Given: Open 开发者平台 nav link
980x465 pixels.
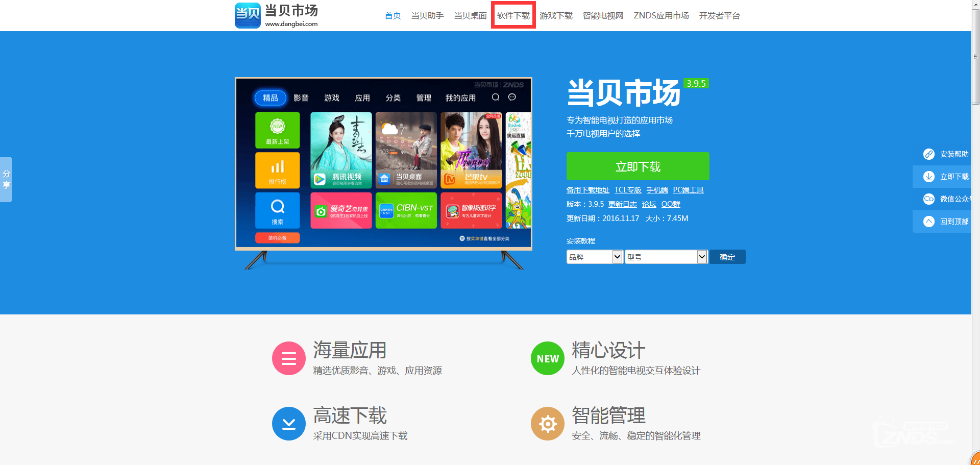Looking at the screenshot, I should pos(719,16).
